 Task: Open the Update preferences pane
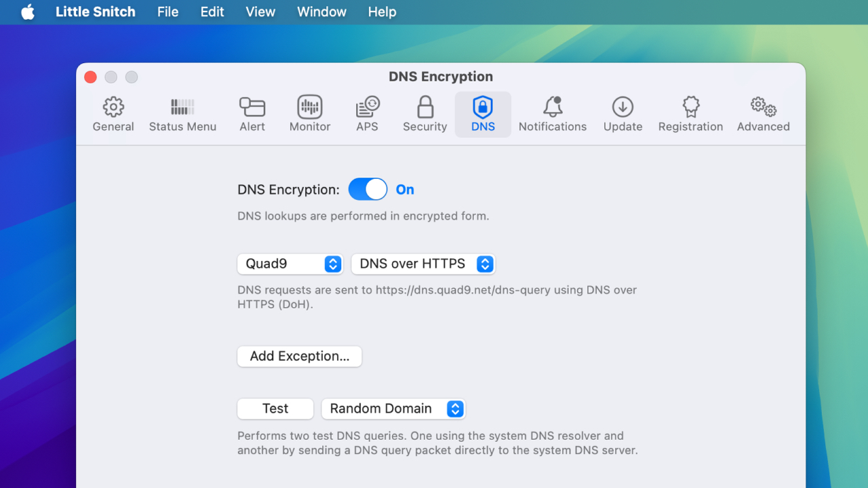point(623,115)
